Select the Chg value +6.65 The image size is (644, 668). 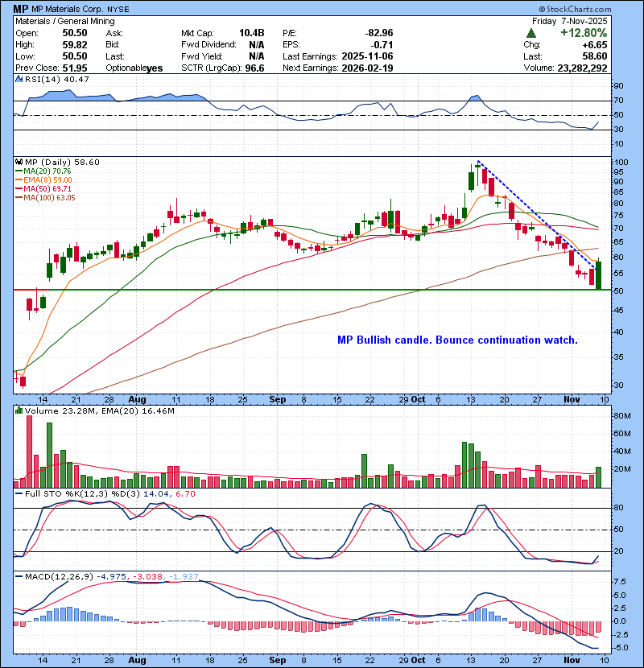595,45
